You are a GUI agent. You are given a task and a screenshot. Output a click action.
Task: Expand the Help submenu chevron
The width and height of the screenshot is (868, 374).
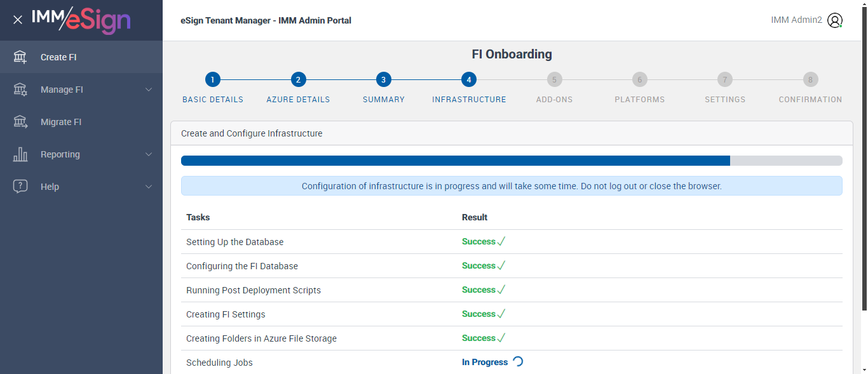pos(149,187)
